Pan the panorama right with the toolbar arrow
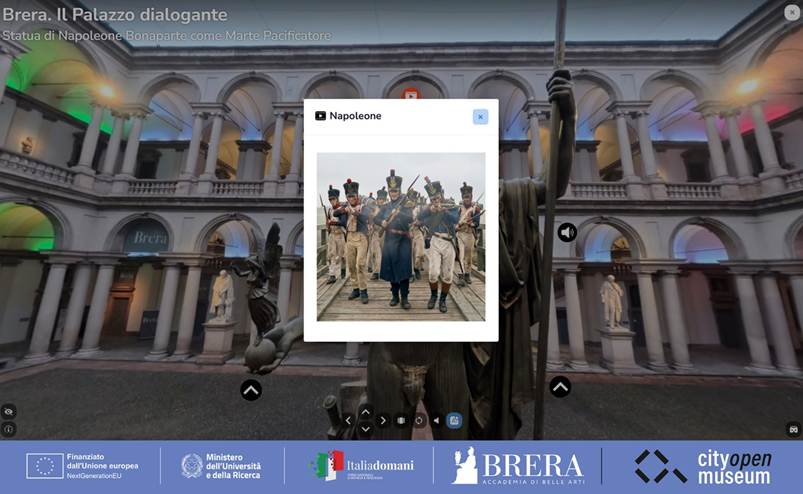This screenshot has width=803, height=494. click(x=383, y=421)
